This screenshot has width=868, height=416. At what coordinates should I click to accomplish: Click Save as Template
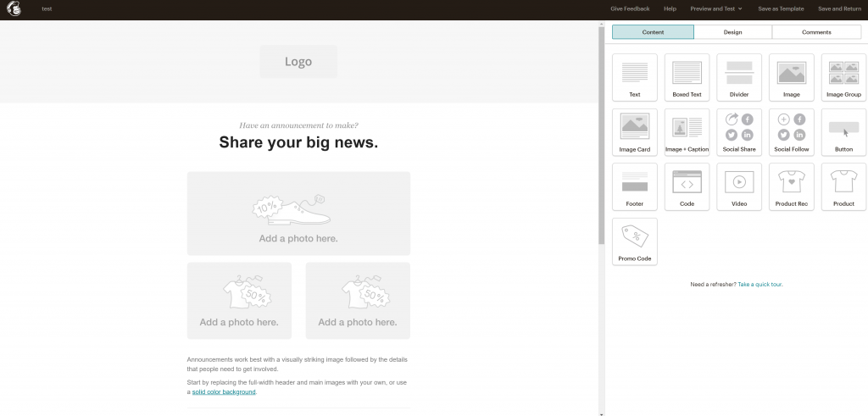(x=781, y=8)
